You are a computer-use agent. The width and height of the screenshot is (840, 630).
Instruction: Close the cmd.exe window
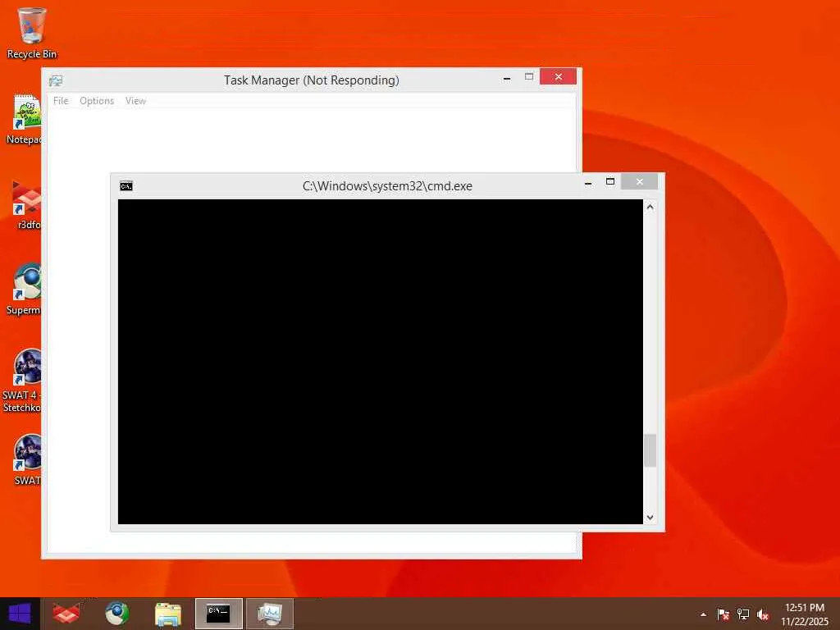pyautogui.click(x=640, y=181)
